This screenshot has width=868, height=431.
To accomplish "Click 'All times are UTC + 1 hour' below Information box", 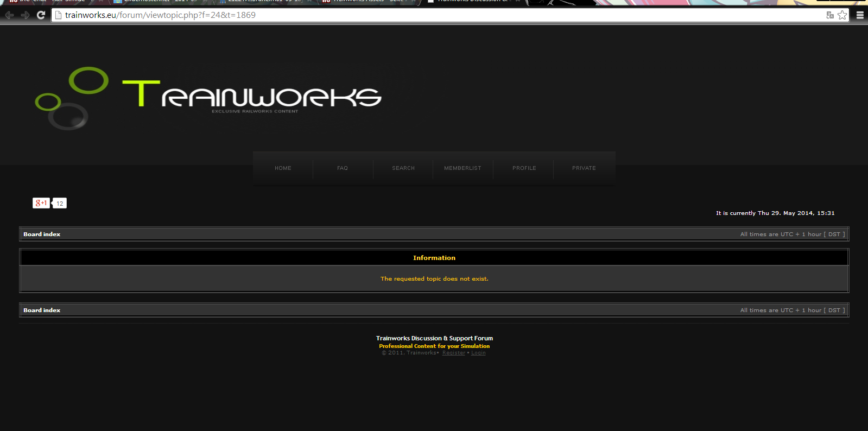I will pyautogui.click(x=793, y=310).
